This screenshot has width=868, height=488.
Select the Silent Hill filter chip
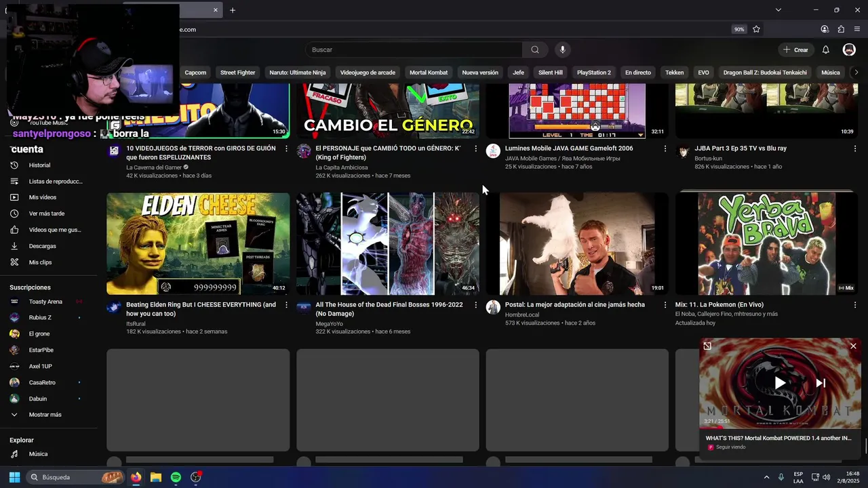coord(551,73)
